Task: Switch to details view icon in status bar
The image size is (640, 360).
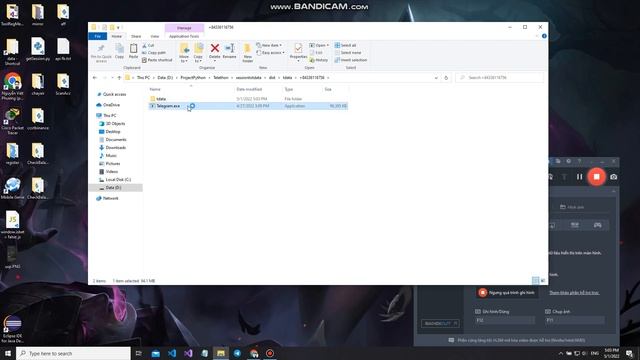Action: click(x=536, y=280)
